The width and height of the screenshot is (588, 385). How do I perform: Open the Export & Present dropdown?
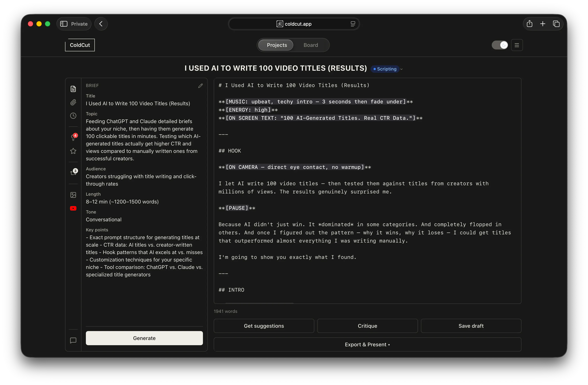pyautogui.click(x=367, y=344)
